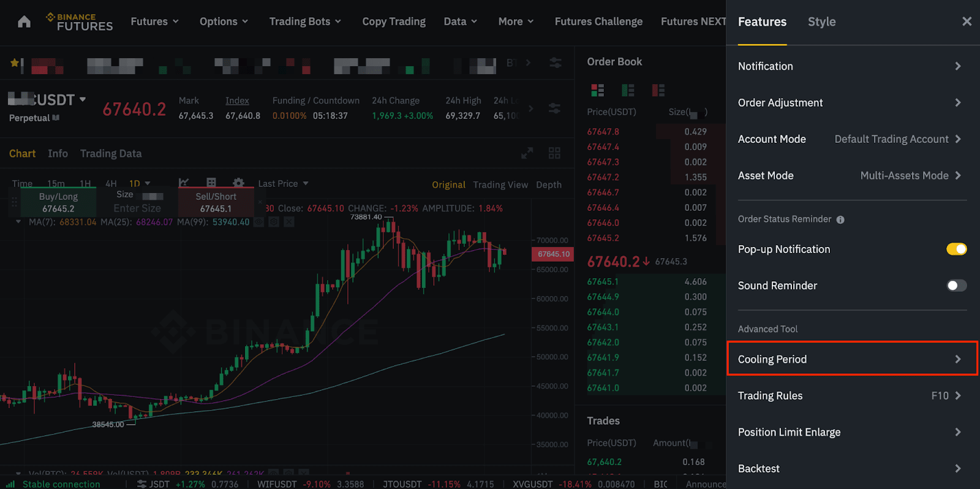Click the 67647.8 ask price row
Screen dimensions: 980x489
(x=650, y=132)
